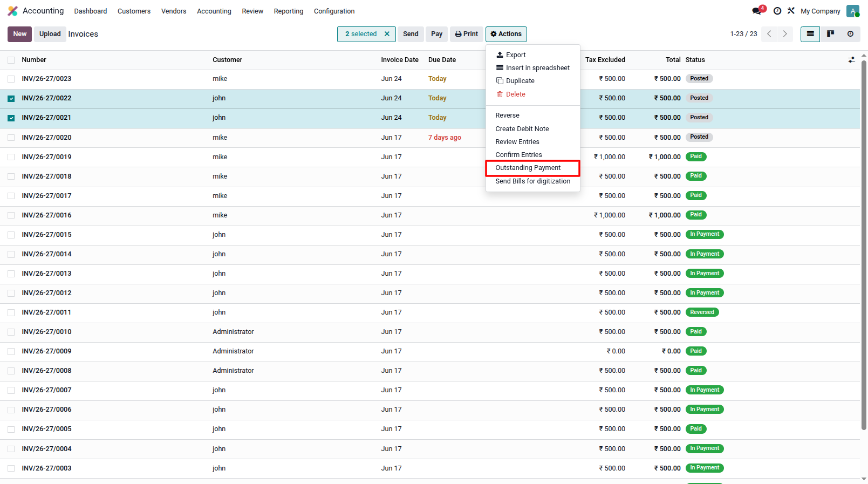The width and height of the screenshot is (868, 484).
Task: Check invoice INV/26-27/0017
Action: (11, 196)
